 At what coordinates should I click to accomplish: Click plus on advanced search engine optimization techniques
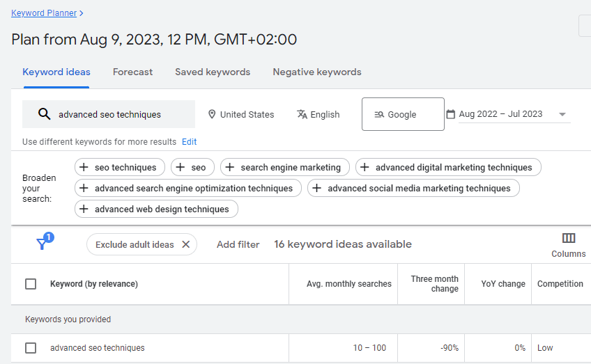point(84,188)
